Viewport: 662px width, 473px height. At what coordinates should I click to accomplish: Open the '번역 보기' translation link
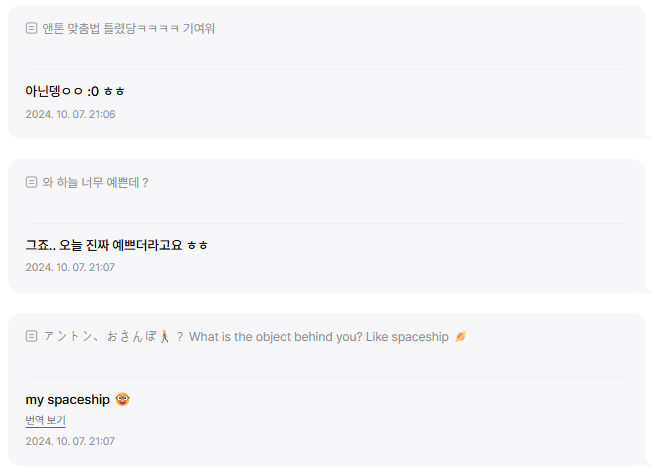coord(46,420)
